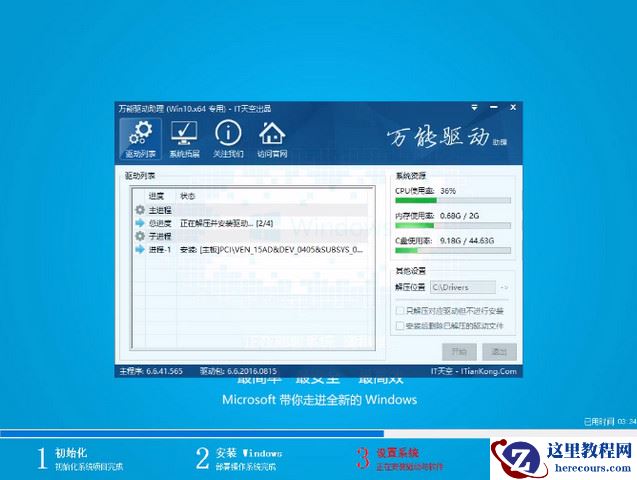
Task: Click 主程序: 6.6.41.565 version text
Action: [x=151, y=371]
